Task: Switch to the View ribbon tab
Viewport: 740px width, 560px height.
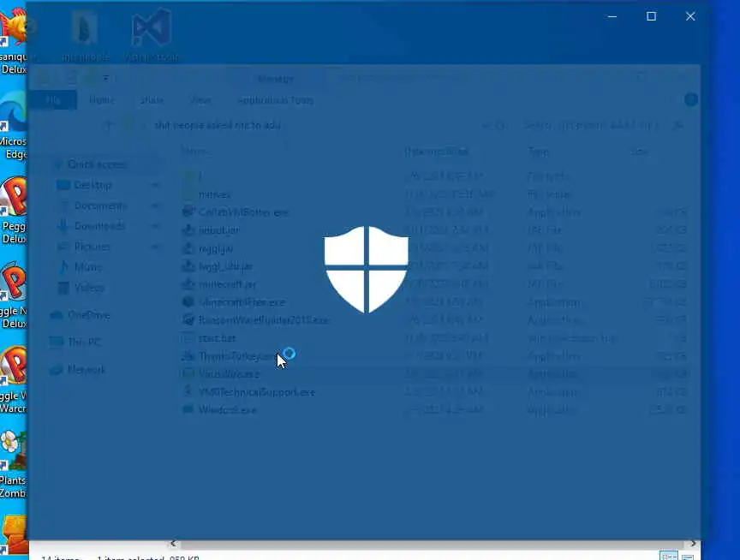Action: pos(200,100)
